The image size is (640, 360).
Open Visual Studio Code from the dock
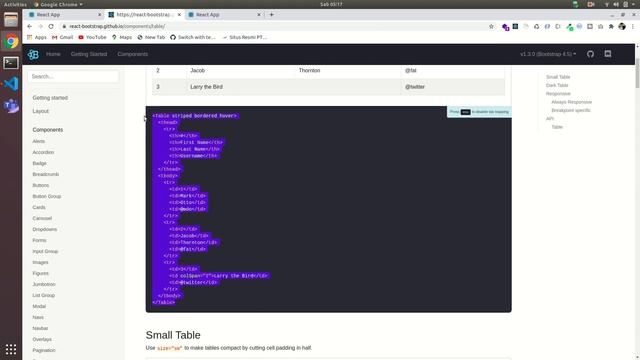(x=11, y=84)
